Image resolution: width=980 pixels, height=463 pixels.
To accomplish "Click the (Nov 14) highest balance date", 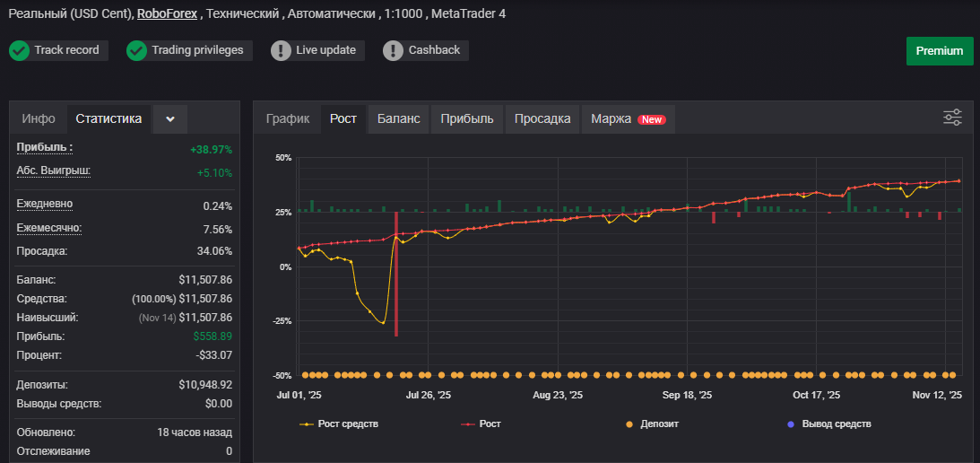I will [x=157, y=318].
